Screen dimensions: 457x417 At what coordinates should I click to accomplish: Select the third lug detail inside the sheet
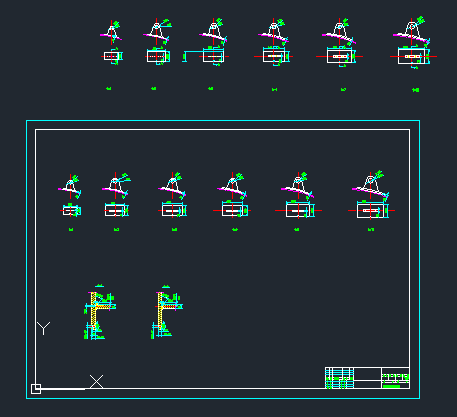[x=172, y=195]
